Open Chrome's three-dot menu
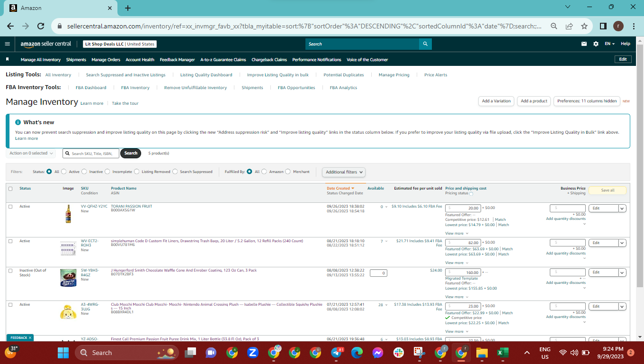 click(633, 26)
